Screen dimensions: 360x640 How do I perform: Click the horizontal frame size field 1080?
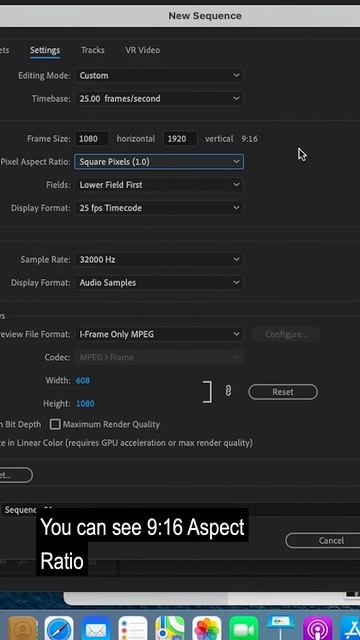(91, 139)
